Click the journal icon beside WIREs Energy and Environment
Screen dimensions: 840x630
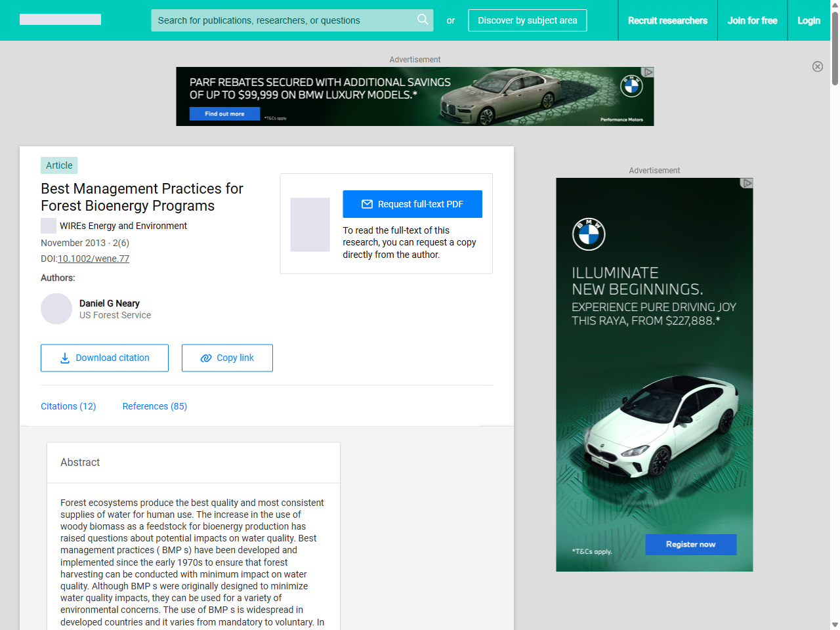(x=48, y=225)
